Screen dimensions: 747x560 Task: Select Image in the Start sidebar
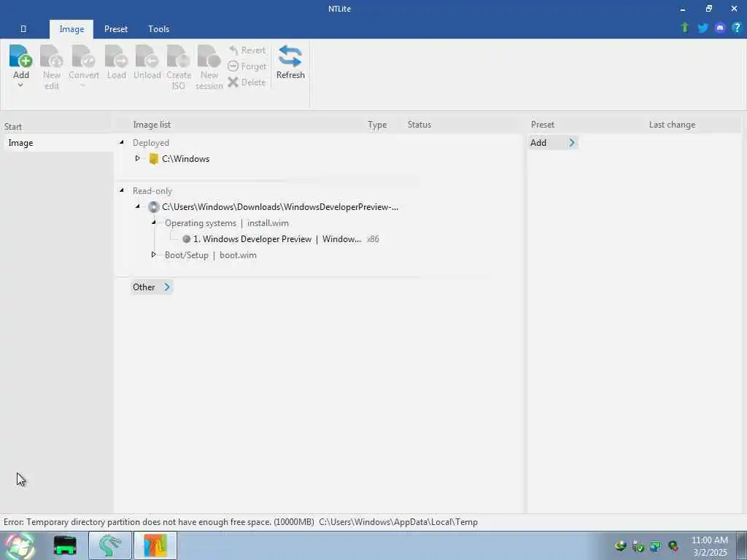(x=59, y=143)
